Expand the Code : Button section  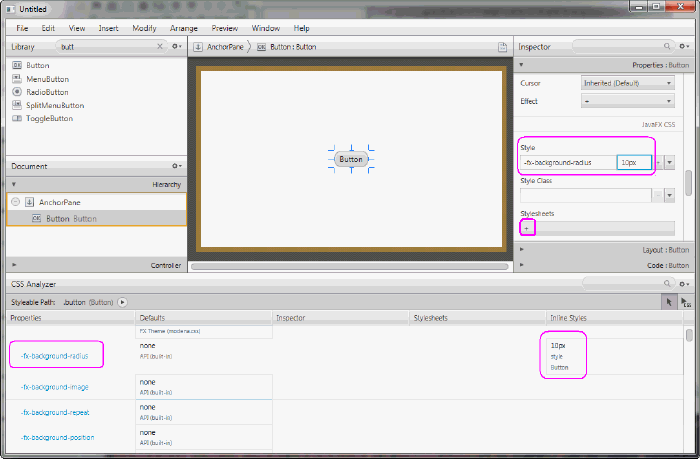(521, 265)
